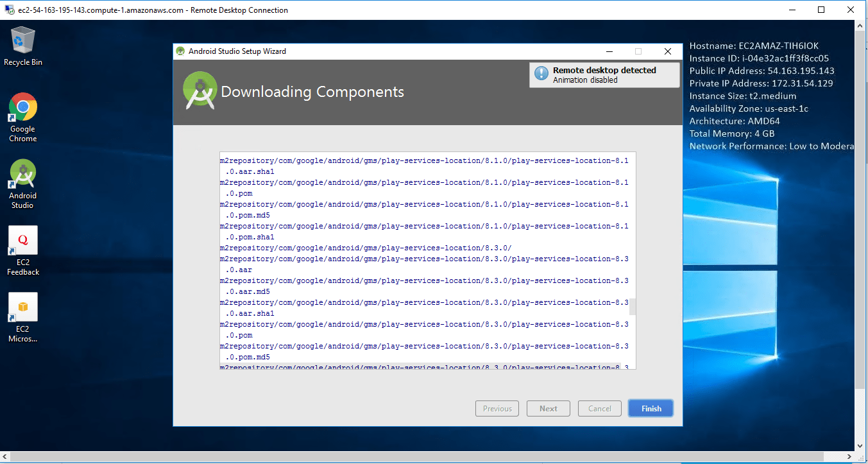Click the right arrow of the bottom scrollbar

coord(850,456)
